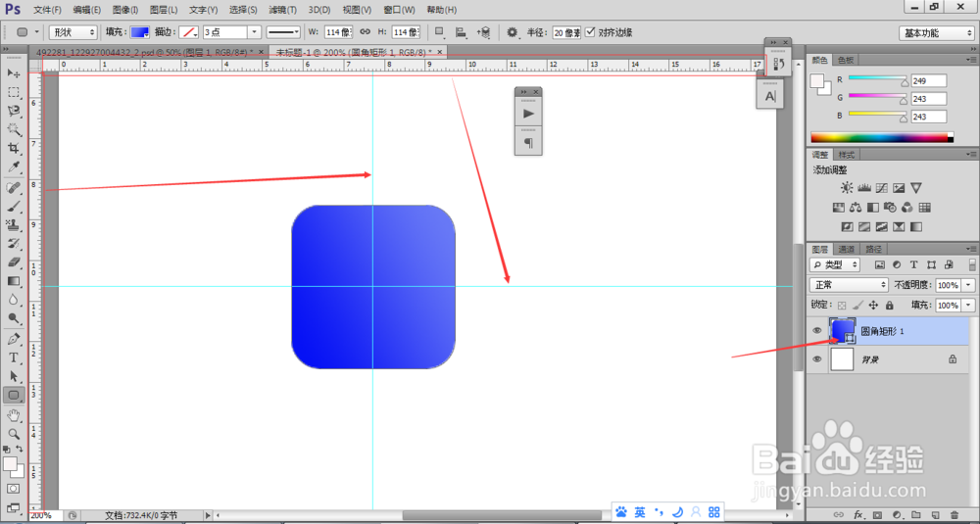
Task: Hide the 圆角矩形 1 layer
Action: 817,331
